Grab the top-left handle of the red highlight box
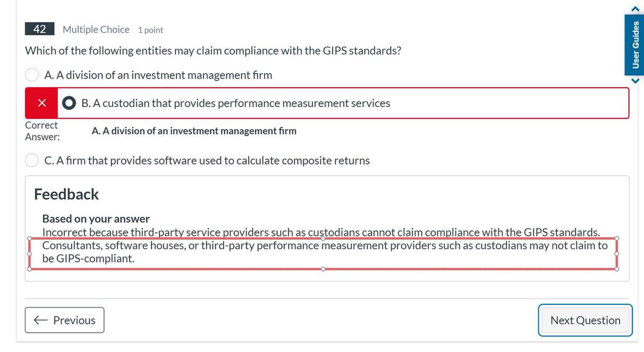Viewport: 644px width, 352px height. [29, 238]
